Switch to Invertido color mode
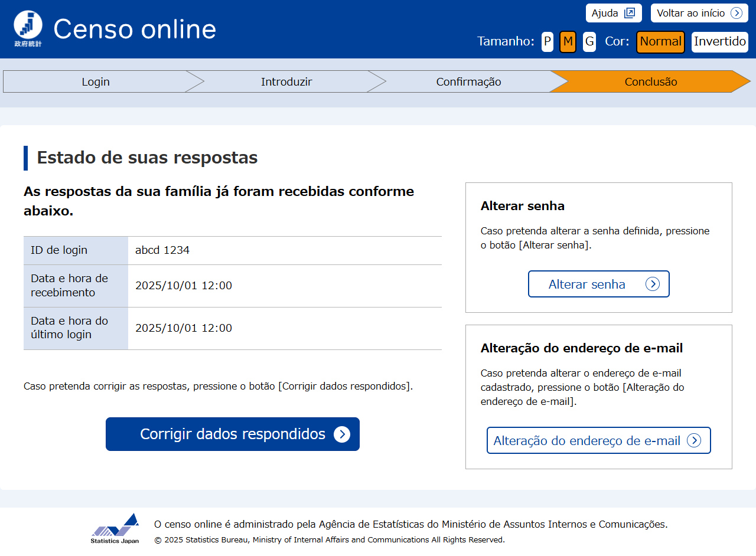 coord(719,41)
